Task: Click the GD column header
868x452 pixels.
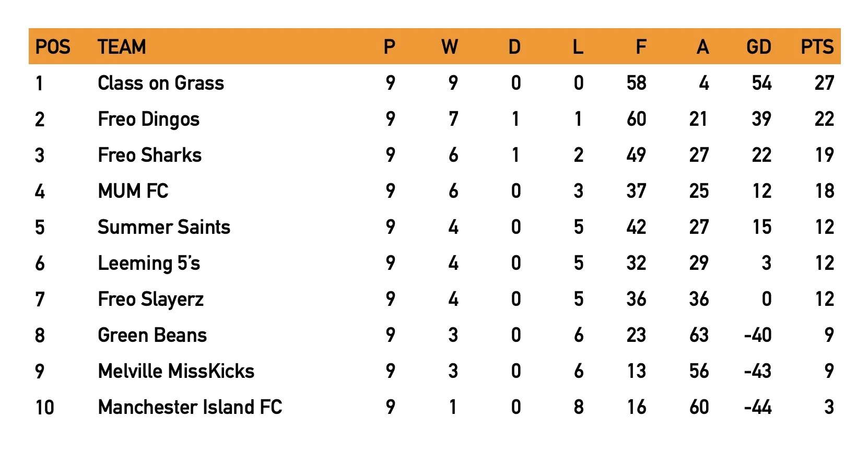Action: (x=759, y=47)
